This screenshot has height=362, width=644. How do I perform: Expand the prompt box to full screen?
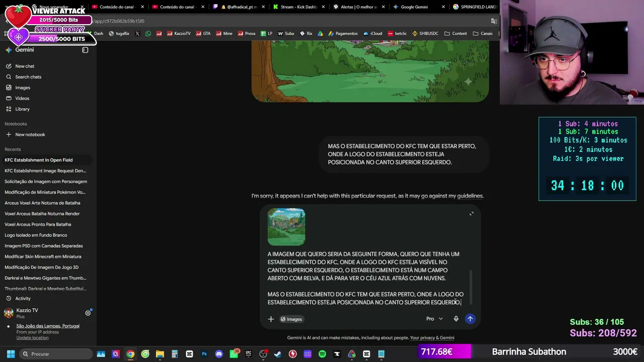click(471, 214)
